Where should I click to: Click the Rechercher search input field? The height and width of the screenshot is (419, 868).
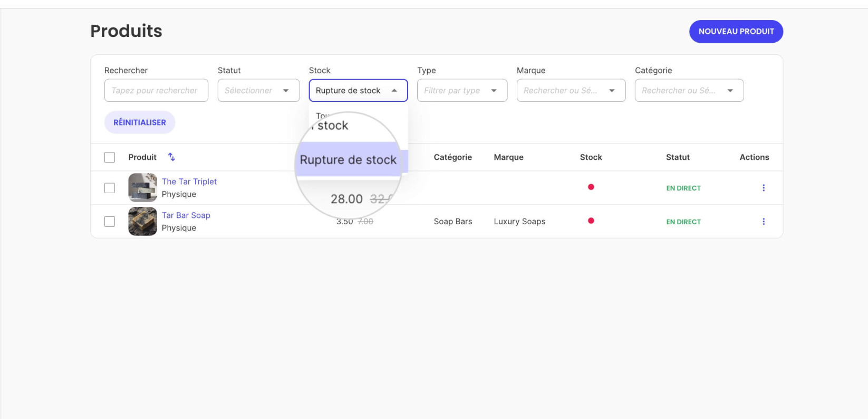[156, 90]
